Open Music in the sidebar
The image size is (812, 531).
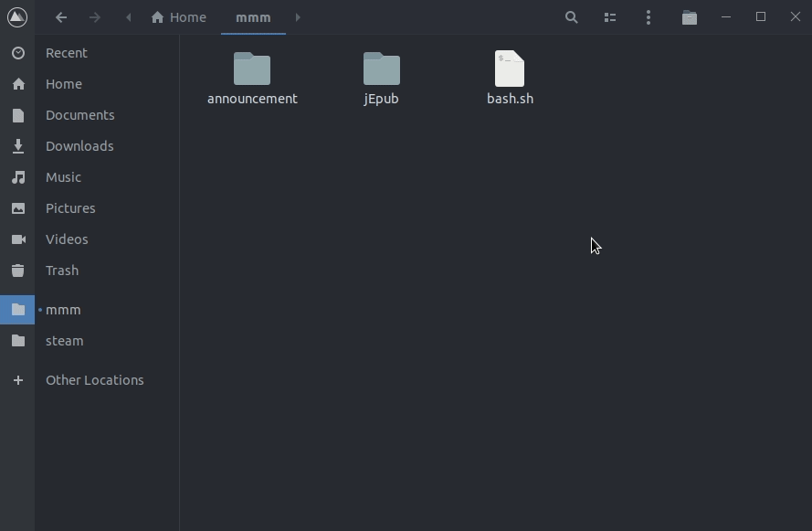coord(63,177)
